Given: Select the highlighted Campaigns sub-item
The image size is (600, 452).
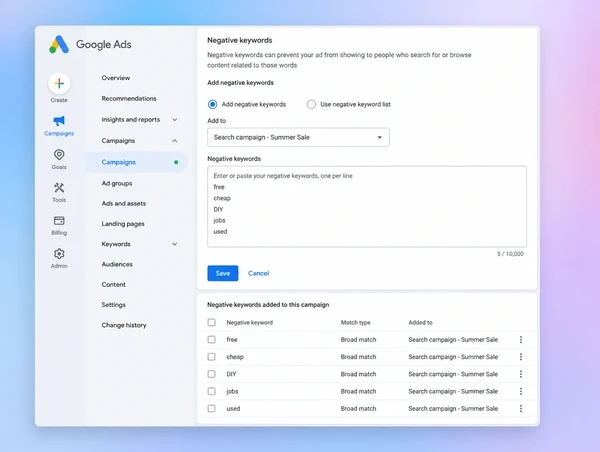Looking at the screenshot, I should pyautogui.click(x=137, y=162).
